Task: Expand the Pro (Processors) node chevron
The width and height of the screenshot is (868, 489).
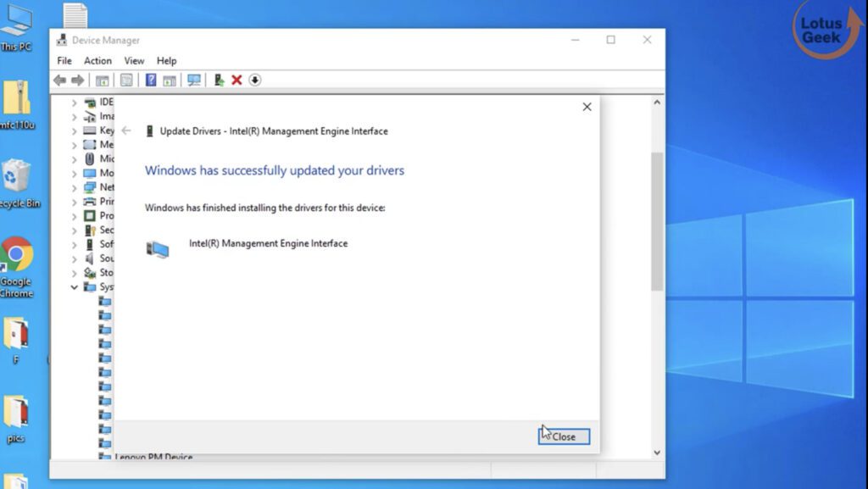Action: (75, 216)
